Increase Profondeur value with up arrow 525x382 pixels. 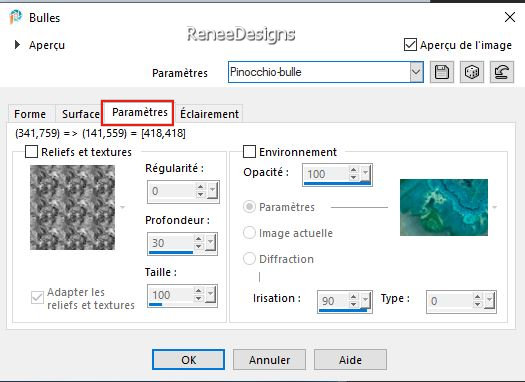click(199, 239)
